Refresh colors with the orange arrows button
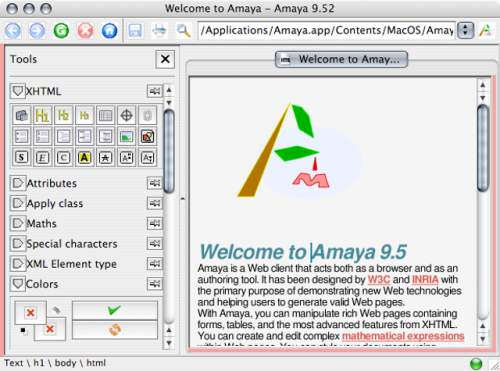The height and width of the screenshot is (371, 500). [x=115, y=330]
